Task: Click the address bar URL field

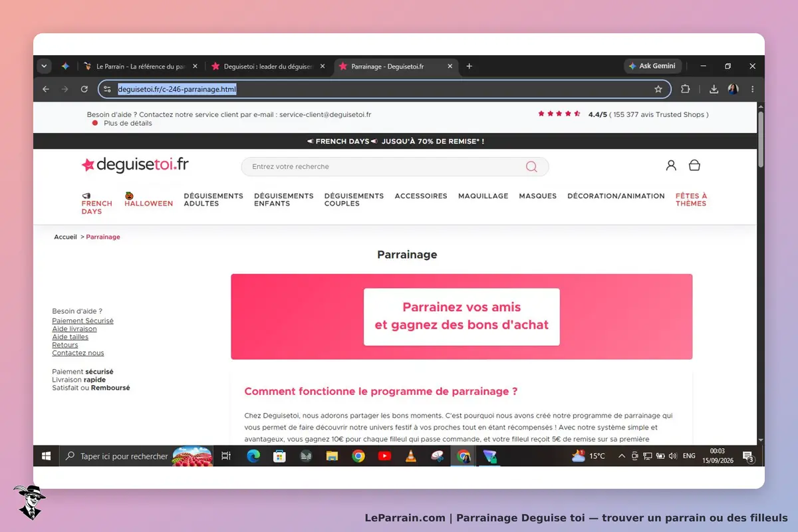Action: click(x=384, y=89)
